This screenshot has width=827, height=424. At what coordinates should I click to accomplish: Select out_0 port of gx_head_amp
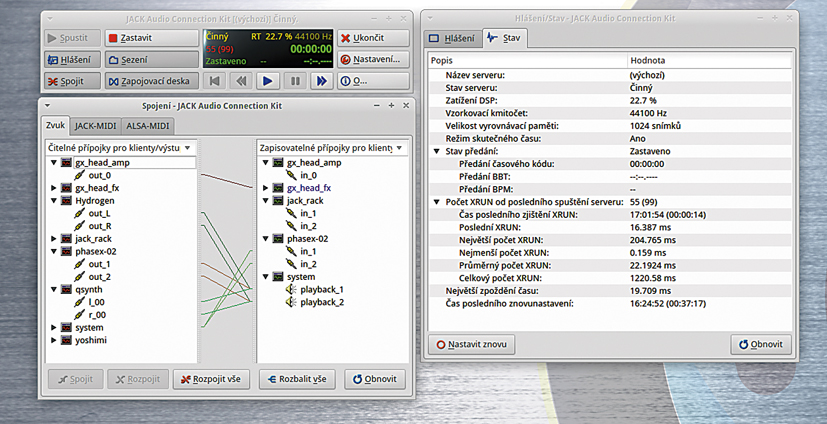[x=100, y=175]
